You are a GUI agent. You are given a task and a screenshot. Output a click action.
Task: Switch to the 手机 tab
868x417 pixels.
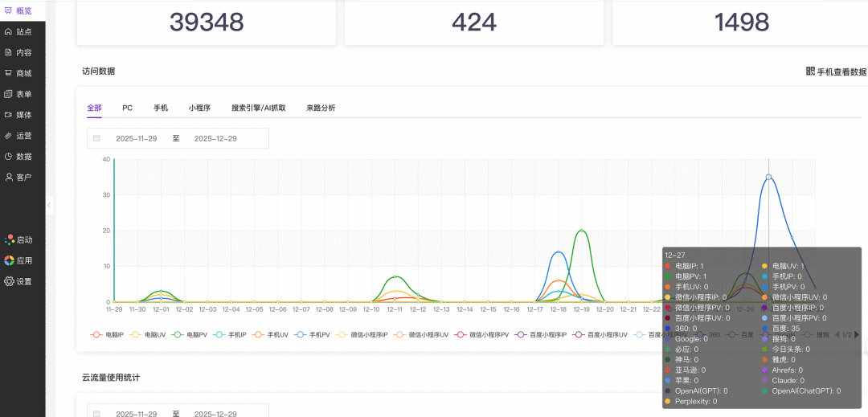[x=161, y=108]
